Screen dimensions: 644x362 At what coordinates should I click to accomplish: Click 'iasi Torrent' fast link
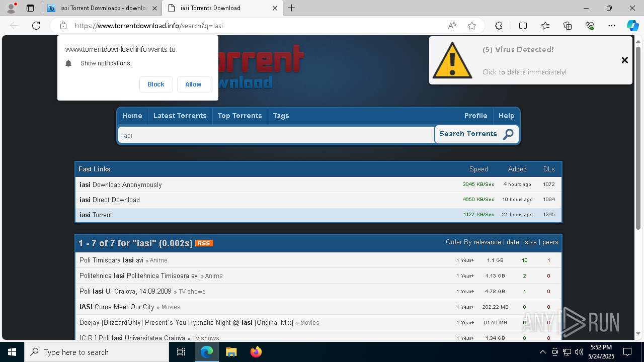click(96, 215)
